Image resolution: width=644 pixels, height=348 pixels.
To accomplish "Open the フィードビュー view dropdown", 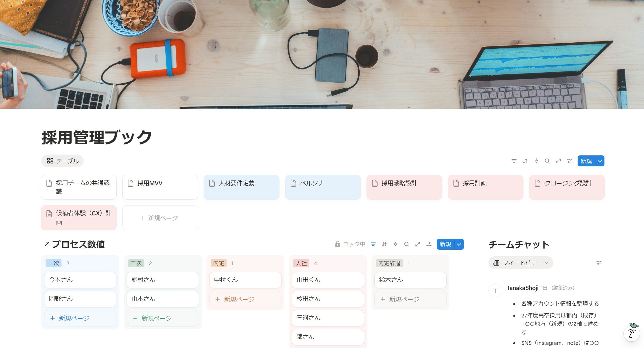I will coord(521,263).
